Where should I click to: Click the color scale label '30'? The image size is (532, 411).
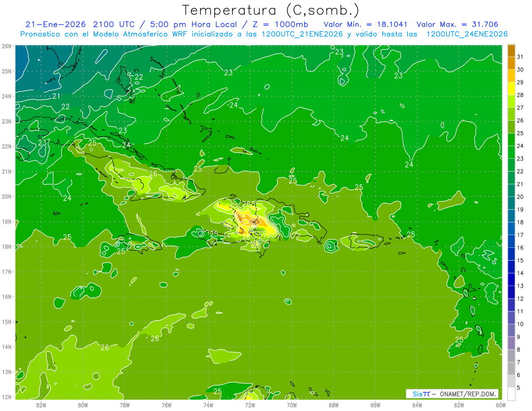click(x=520, y=69)
